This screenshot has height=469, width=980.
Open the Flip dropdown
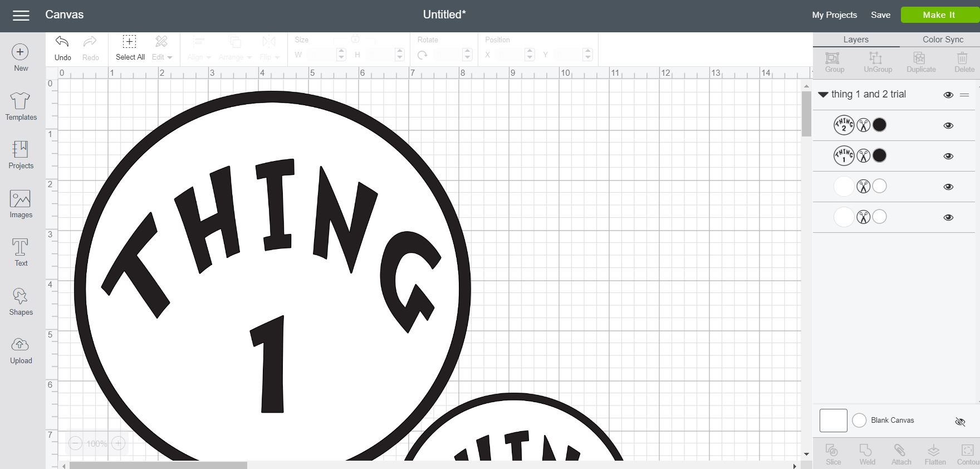269,48
